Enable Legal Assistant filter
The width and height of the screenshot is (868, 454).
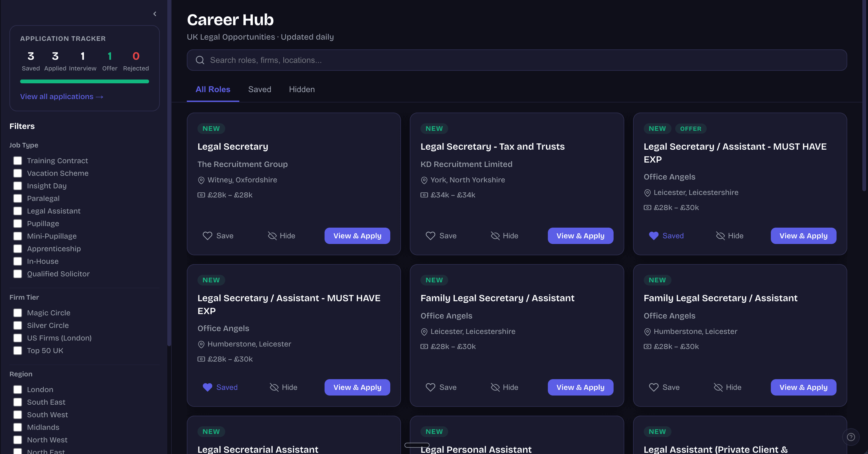click(18, 211)
